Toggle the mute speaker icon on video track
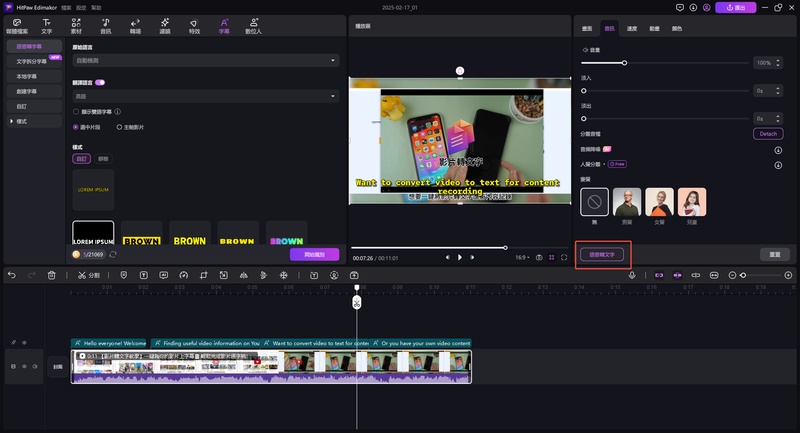The width and height of the screenshot is (800, 433). tap(35, 366)
